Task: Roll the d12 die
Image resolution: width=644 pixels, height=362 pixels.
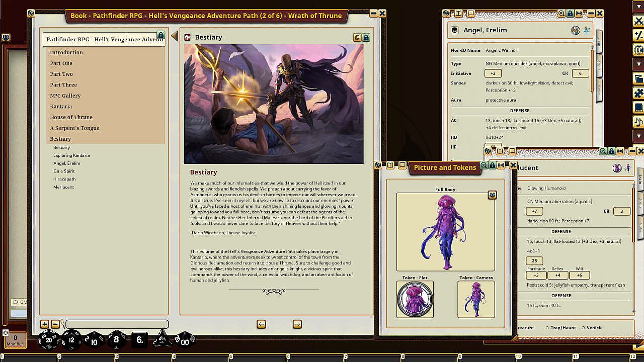Action: pos(71,340)
